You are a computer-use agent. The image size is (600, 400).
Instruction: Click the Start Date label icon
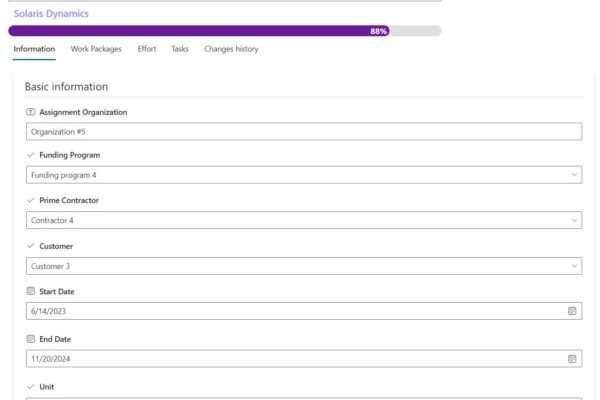coord(31,291)
